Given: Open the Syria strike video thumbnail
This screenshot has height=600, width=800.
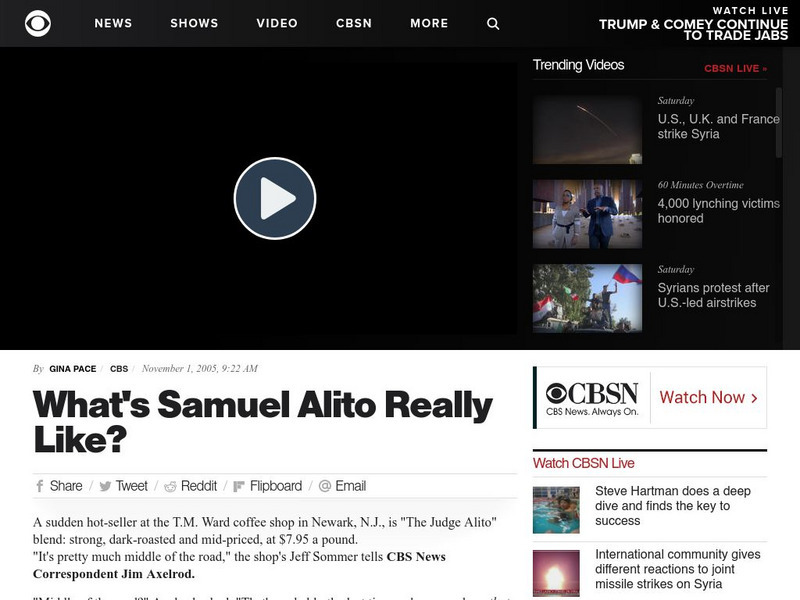Looking at the screenshot, I should 587,130.
